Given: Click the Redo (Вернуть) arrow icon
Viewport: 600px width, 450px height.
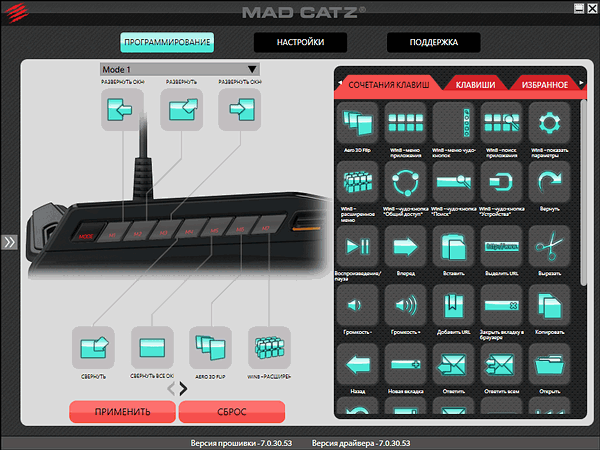Looking at the screenshot, I should coord(549,182).
